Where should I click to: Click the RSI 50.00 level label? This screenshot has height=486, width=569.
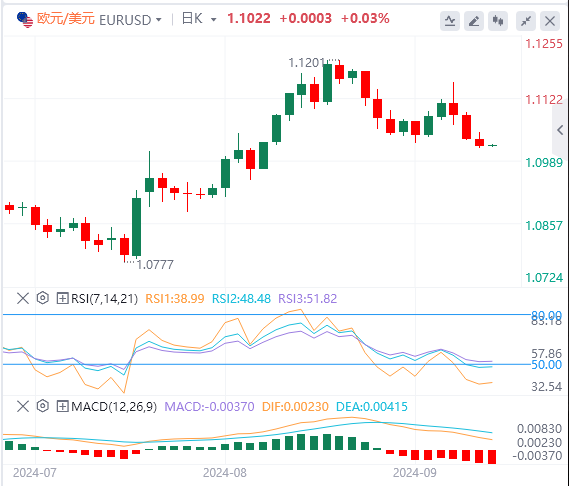point(547,365)
